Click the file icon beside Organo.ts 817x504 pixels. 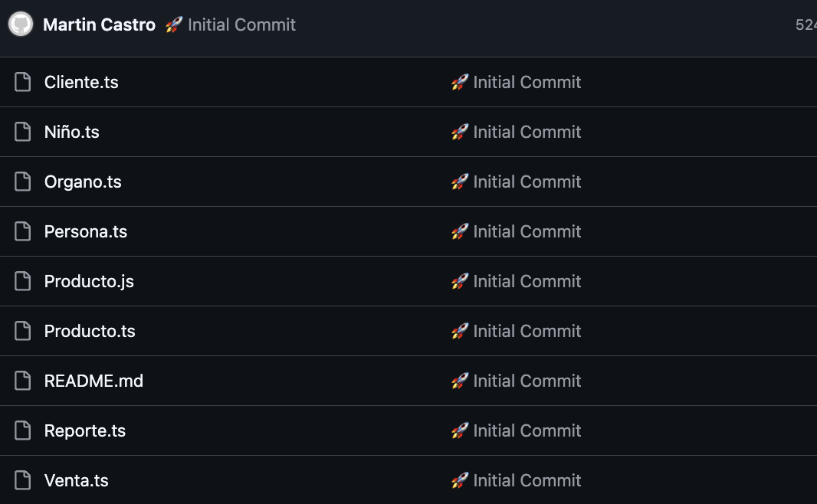pos(23,182)
